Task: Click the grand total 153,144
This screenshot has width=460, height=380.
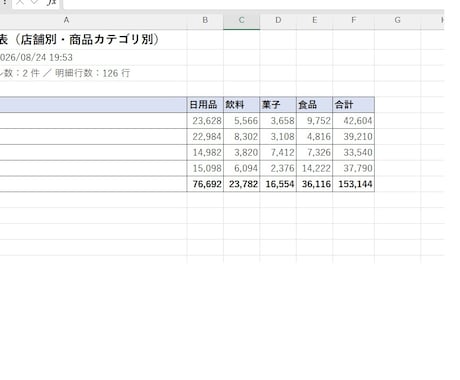Action: pyautogui.click(x=354, y=184)
